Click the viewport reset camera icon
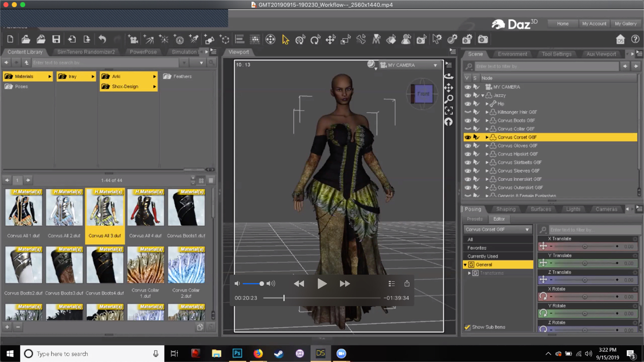This screenshot has width=644, height=362. point(449,122)
